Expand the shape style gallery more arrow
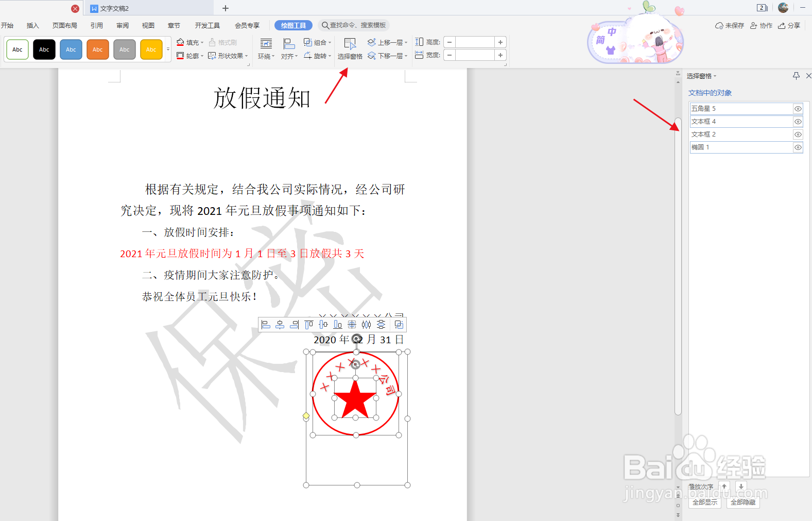The height and width of the screenshot is (521, 812). tap(168, 49)
